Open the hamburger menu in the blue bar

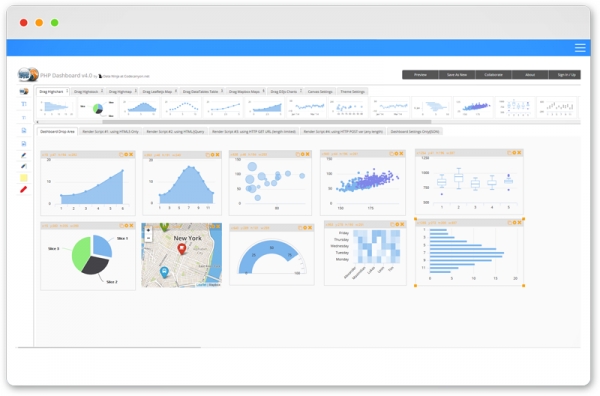(580, 48)
